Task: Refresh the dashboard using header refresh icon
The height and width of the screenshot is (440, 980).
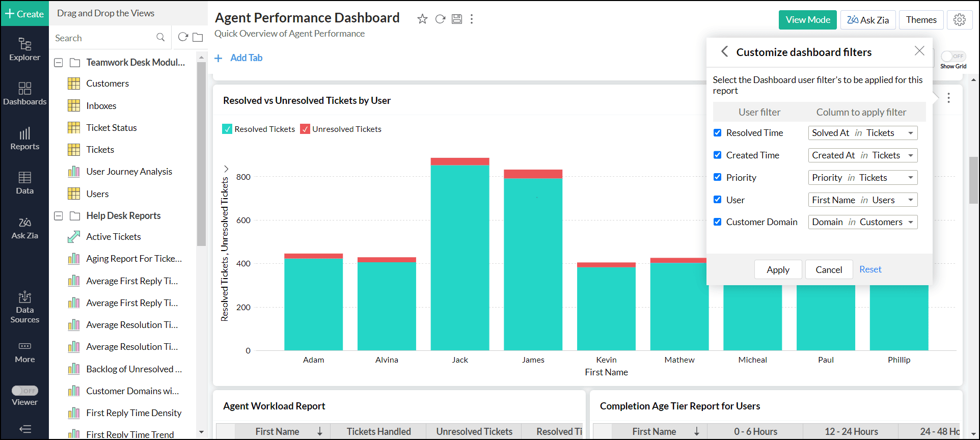Action: [x=440, y=19]
